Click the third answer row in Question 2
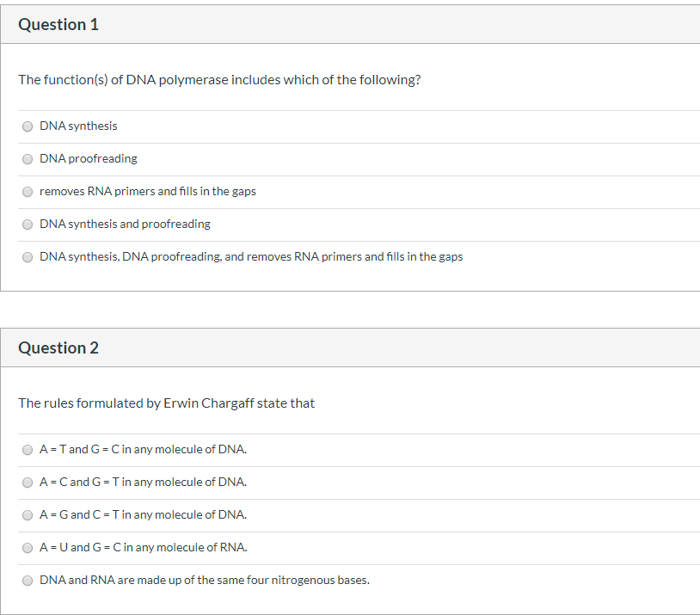The image size is (700, 615). pos(143,514)
